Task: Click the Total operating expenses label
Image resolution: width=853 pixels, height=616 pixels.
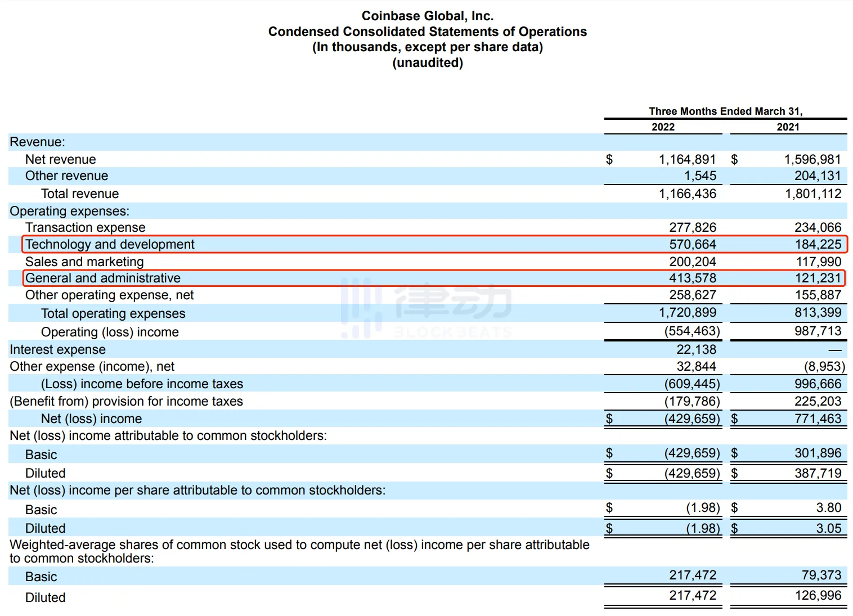Action: coord(113,314)
